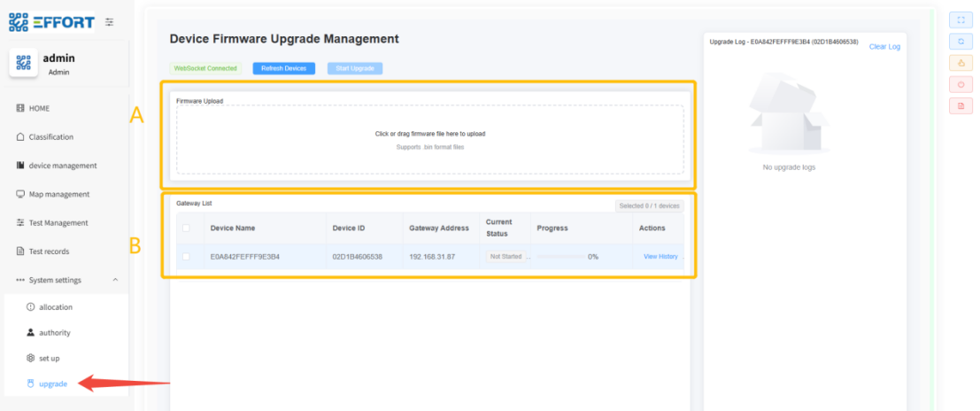Check the box for device E0A842FEFFF9E3B4

(186, 257)
